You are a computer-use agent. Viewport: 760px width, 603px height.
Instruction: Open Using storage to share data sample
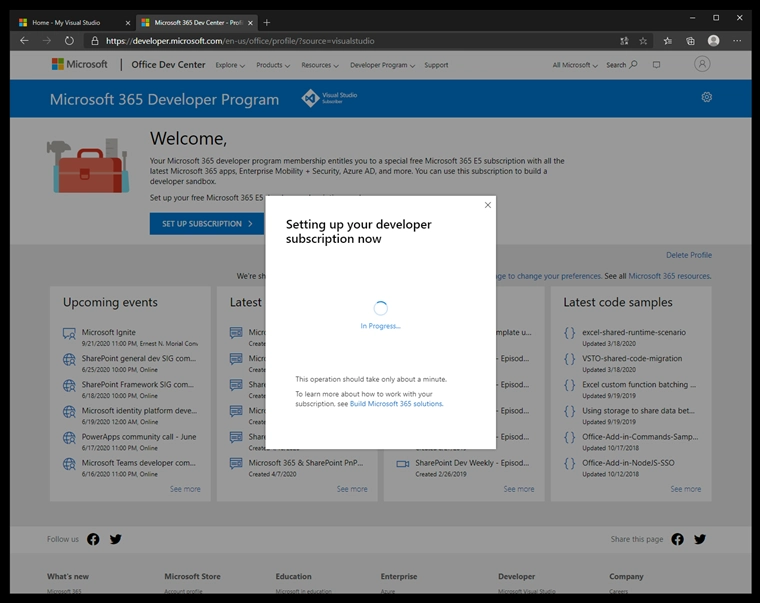638,411
